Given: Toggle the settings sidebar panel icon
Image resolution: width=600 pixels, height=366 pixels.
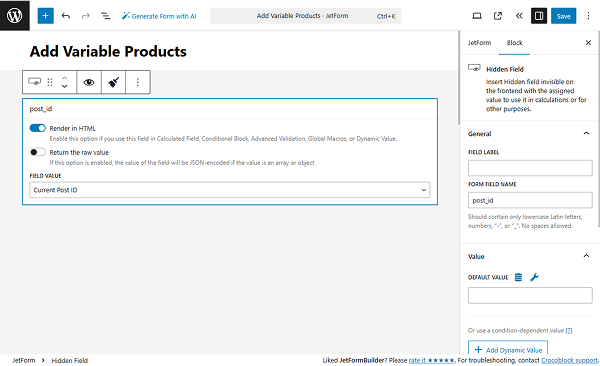Looking at the screenshot, I should (539, 16).
